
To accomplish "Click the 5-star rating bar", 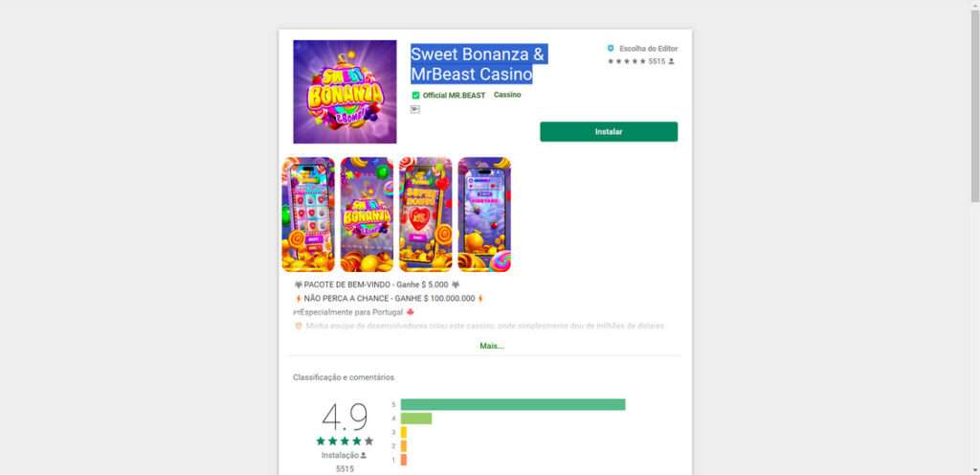I will point(513,405).
